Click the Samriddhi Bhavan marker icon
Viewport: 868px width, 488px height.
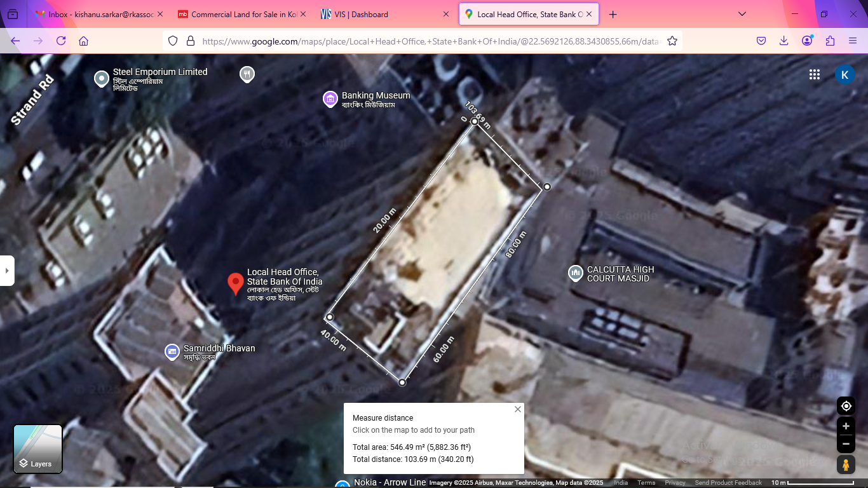coord(172,351)
